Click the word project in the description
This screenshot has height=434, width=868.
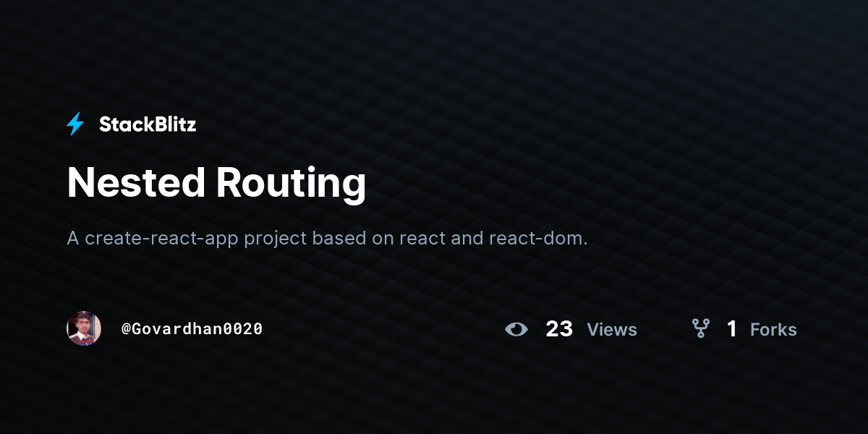276,239
